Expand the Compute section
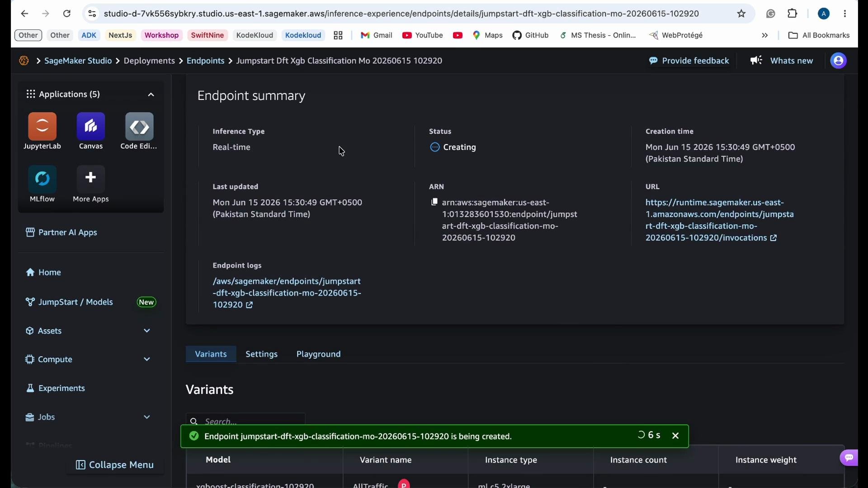Screen dimensions: 868x488 [x=88, y=359]
